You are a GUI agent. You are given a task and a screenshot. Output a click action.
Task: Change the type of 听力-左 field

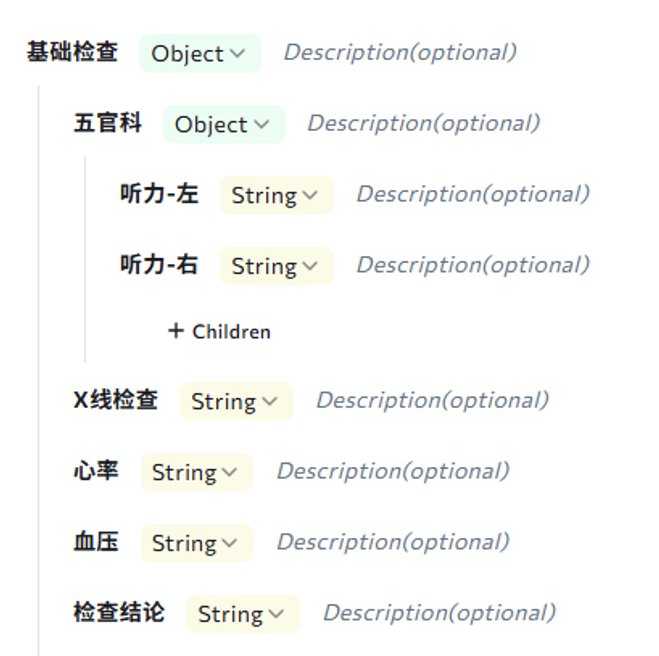pyautogui.click(x=275, y=196)
